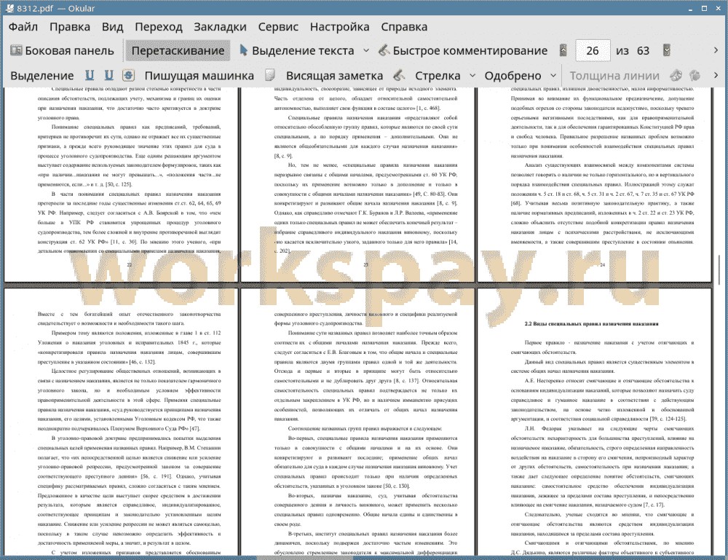
Task: Click the freehand pen icon before Стрелка
Action: (x=399, y=75)
